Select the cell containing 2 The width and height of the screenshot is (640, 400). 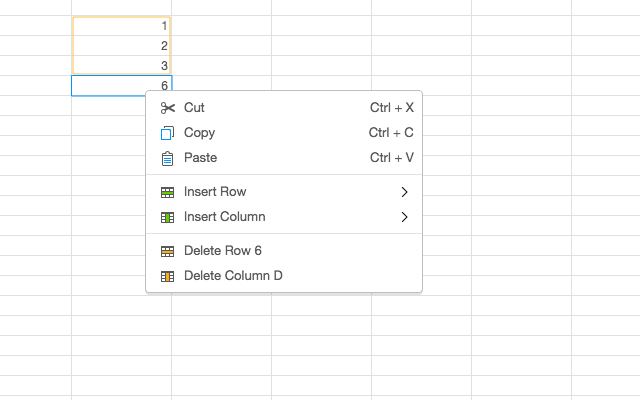click(x=121, y=46)
